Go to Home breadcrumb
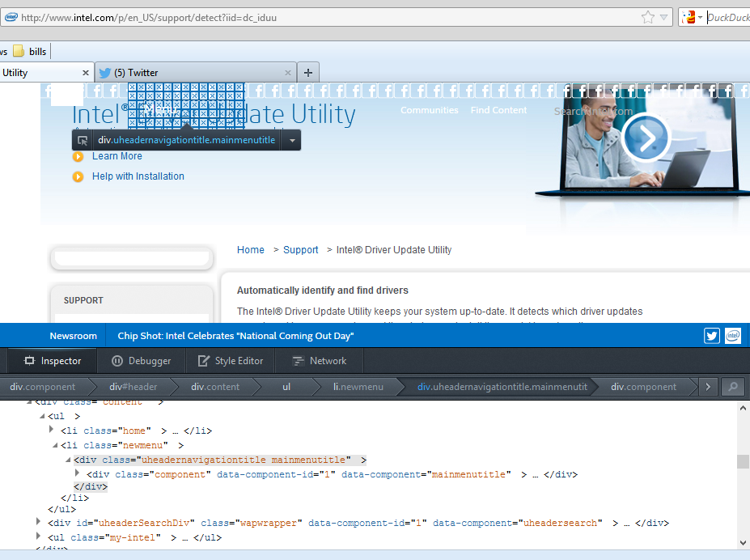The width and height of the screenshot is (750, 560). coord(251,249)
